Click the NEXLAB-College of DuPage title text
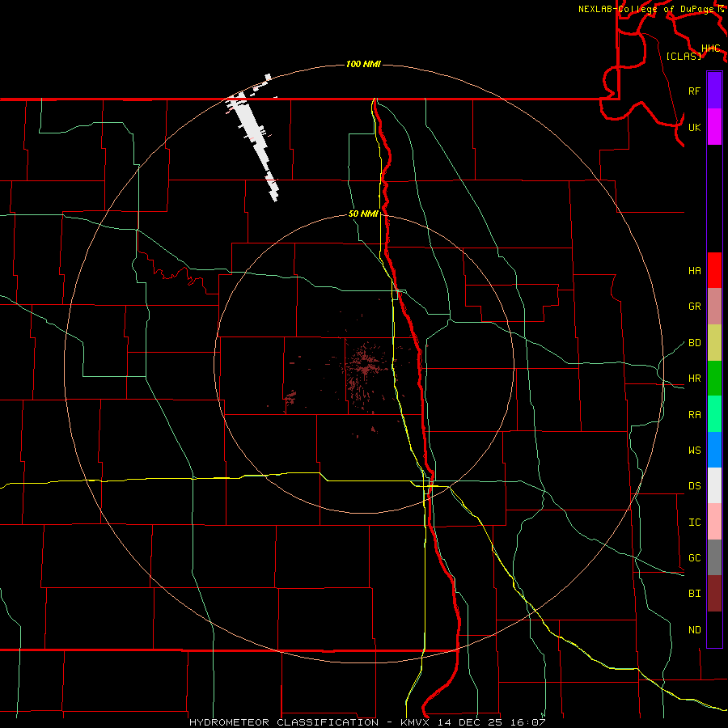 pos(647,9)
